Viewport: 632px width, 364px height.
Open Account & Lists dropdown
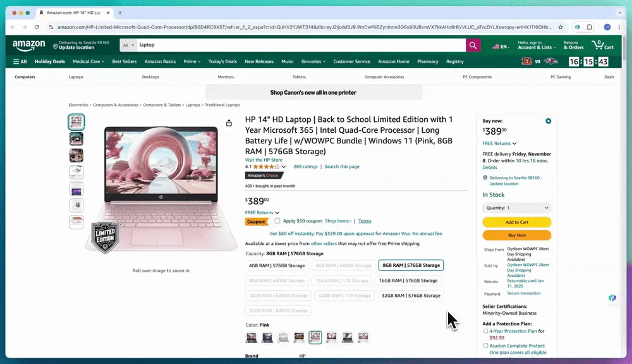[536, 45]
